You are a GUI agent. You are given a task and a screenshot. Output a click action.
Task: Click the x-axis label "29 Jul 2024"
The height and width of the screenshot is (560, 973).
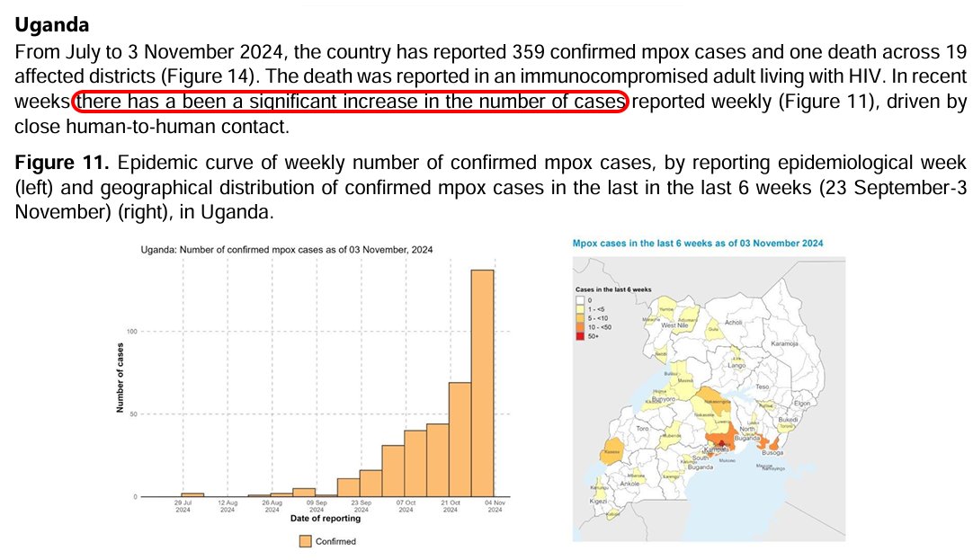[x=183, y=506]
